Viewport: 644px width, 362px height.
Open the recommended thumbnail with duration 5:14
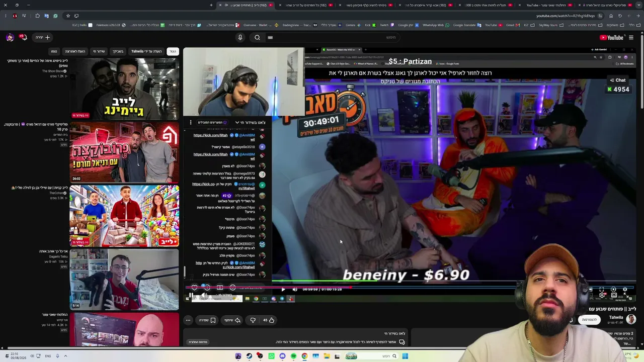[x=124, y=279]
